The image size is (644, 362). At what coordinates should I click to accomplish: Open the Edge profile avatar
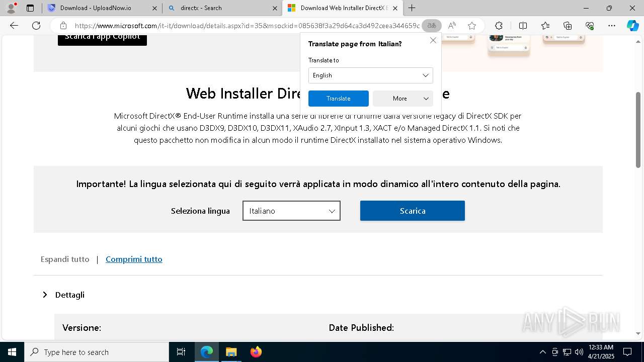point(11,8)
